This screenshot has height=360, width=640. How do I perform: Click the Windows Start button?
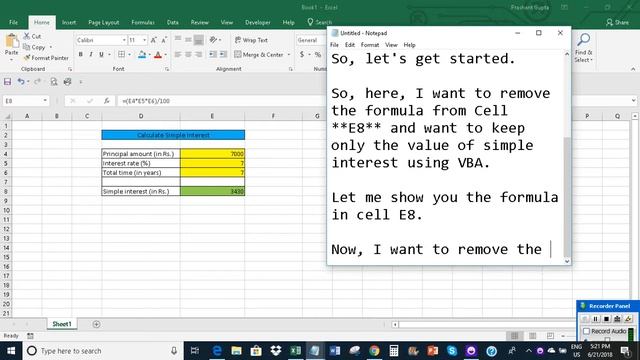pos(11,351)
